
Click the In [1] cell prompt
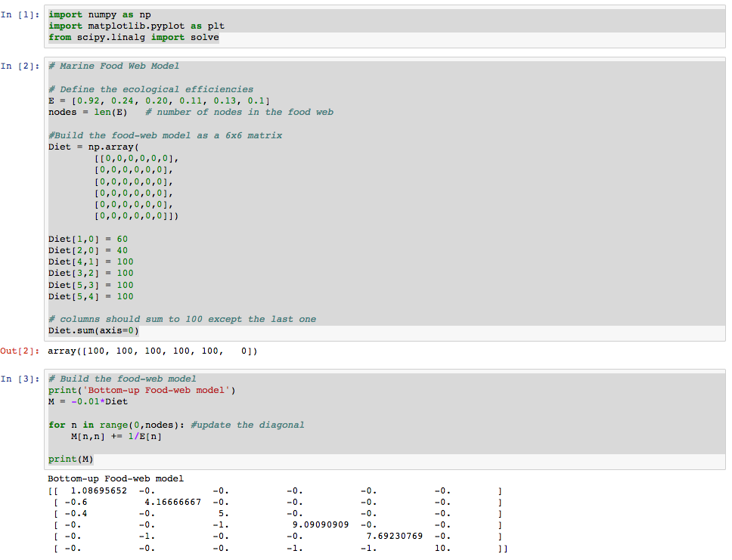[20, 15]
